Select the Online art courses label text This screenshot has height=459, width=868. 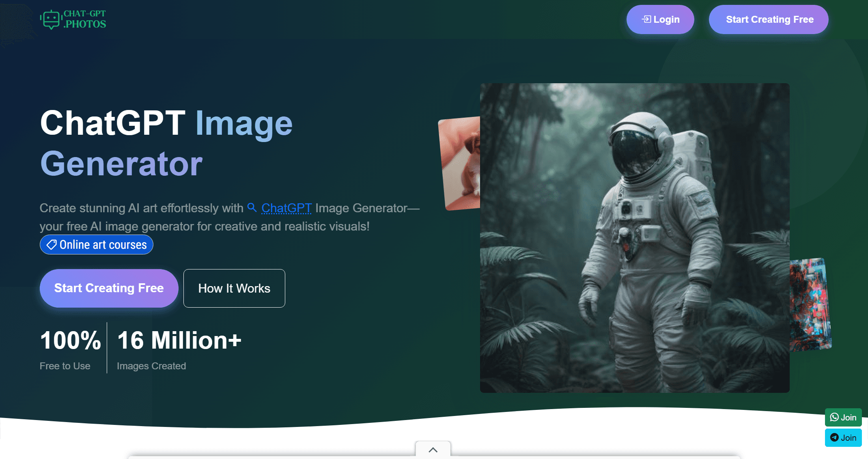click(x=103, y=245)
